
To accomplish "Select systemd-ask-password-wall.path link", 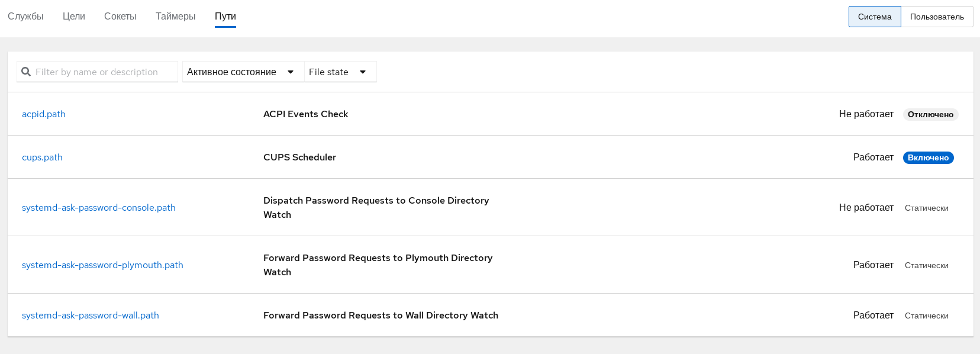I will (91, 316).
